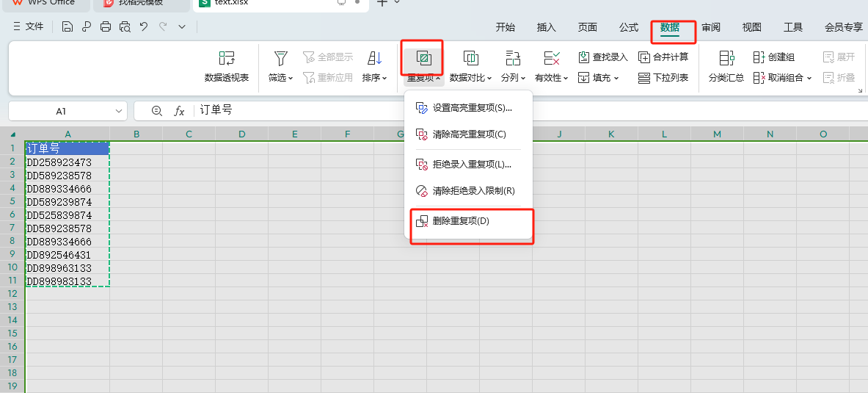The height and width of the screenshot is (393, 868).
Task: Click the 查找录入 lookup entry button
Action: (x=603, y=57)
